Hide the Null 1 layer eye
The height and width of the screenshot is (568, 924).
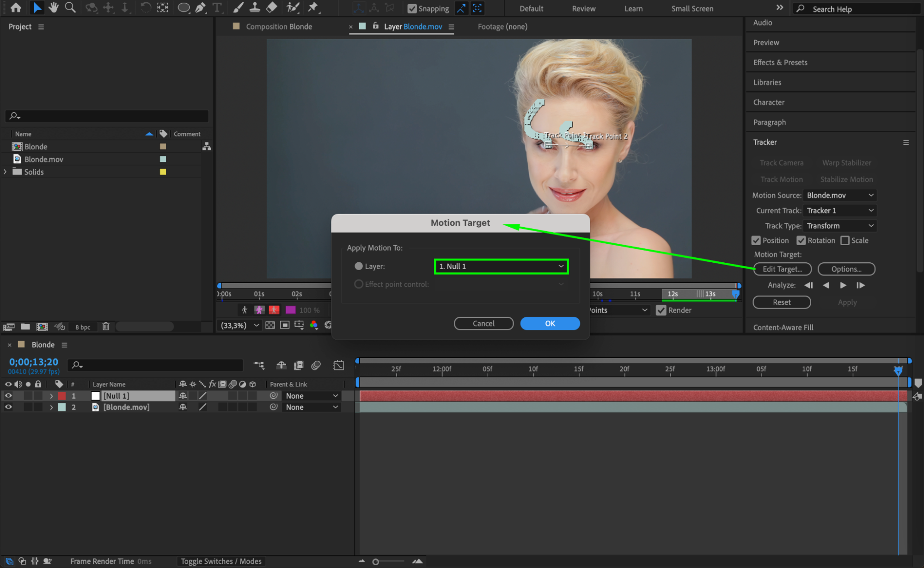click(8, 396)
